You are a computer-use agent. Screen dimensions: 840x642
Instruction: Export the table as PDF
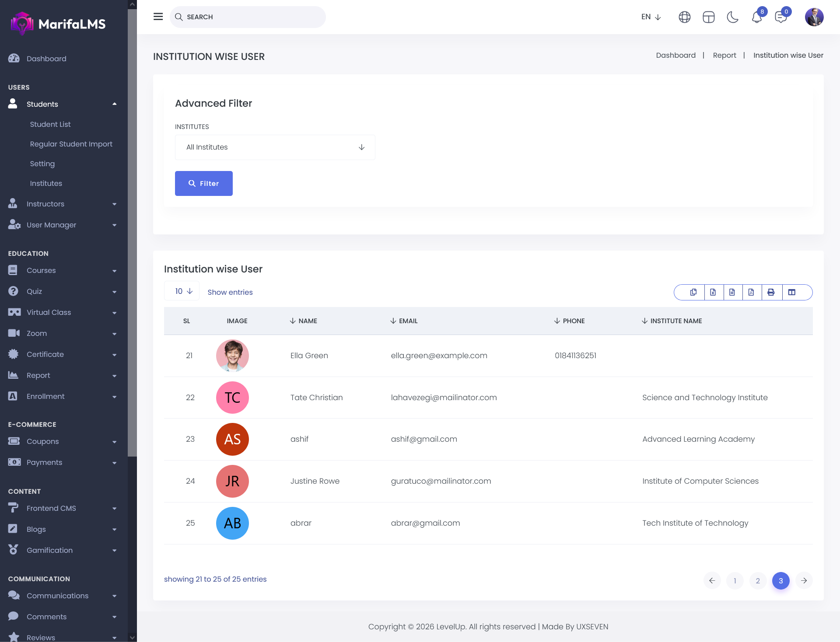click(x=751, y=292)
